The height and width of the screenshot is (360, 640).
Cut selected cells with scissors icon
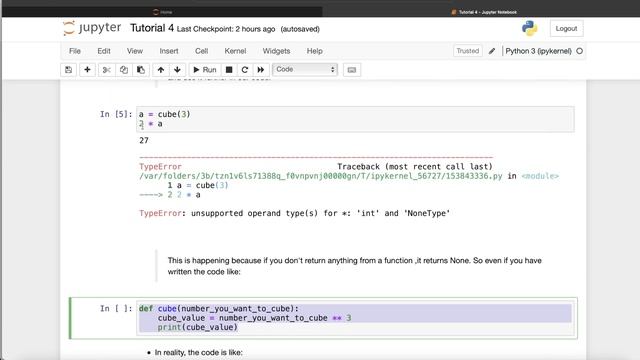[x=107, y=70]
